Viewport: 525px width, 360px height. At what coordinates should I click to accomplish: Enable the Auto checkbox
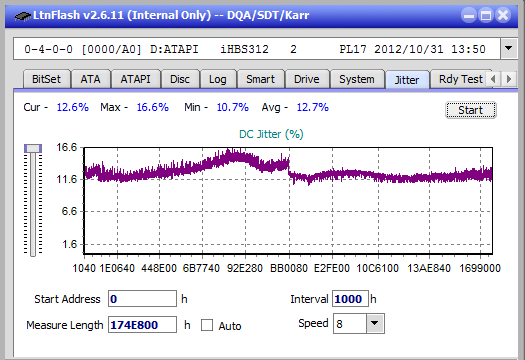(207, 325)
